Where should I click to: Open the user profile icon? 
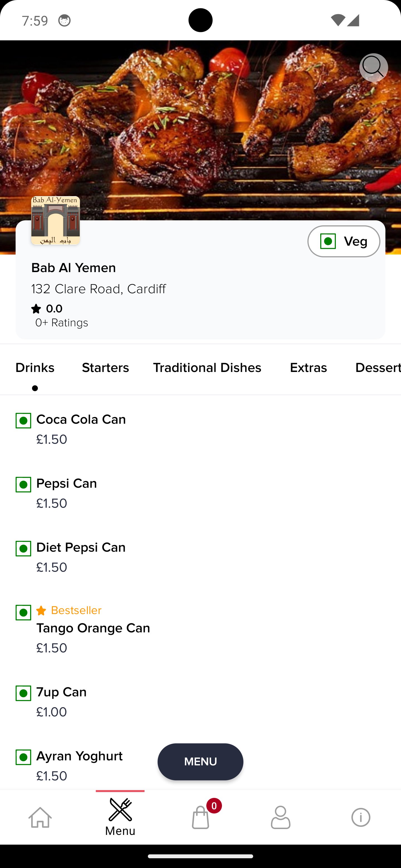(x=280, y=817)
